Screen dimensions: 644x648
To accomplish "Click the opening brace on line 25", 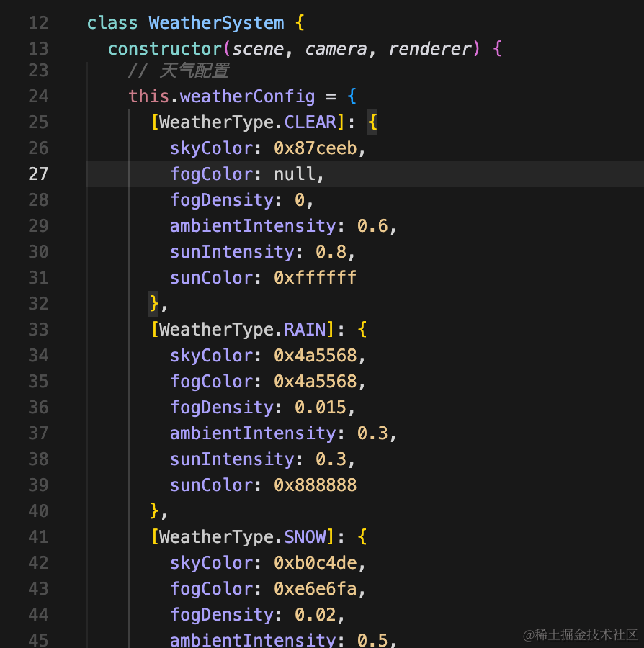I will (372, 122).
